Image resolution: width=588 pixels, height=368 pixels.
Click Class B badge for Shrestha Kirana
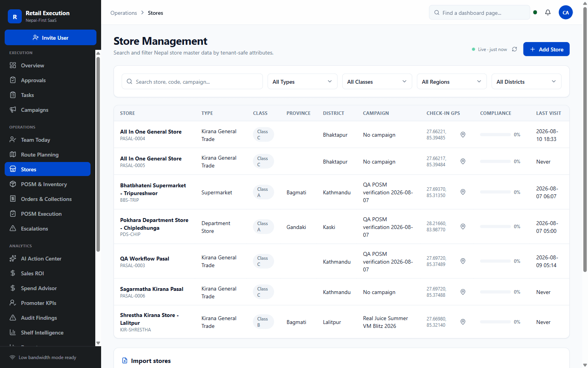click(263, 322)
